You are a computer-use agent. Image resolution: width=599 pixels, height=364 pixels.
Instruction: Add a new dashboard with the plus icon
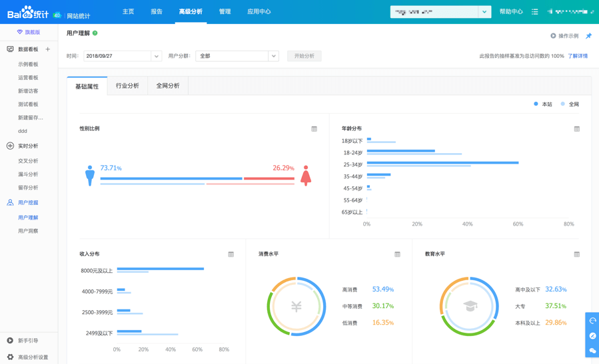click(x=48, y=49)
